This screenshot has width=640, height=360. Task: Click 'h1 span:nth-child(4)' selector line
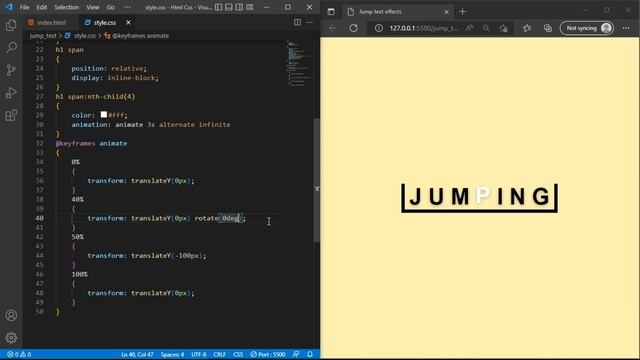(95, 96)
